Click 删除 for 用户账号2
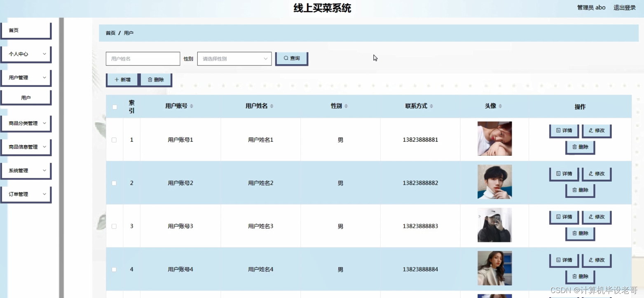644x298 pixels. (580, 190)
